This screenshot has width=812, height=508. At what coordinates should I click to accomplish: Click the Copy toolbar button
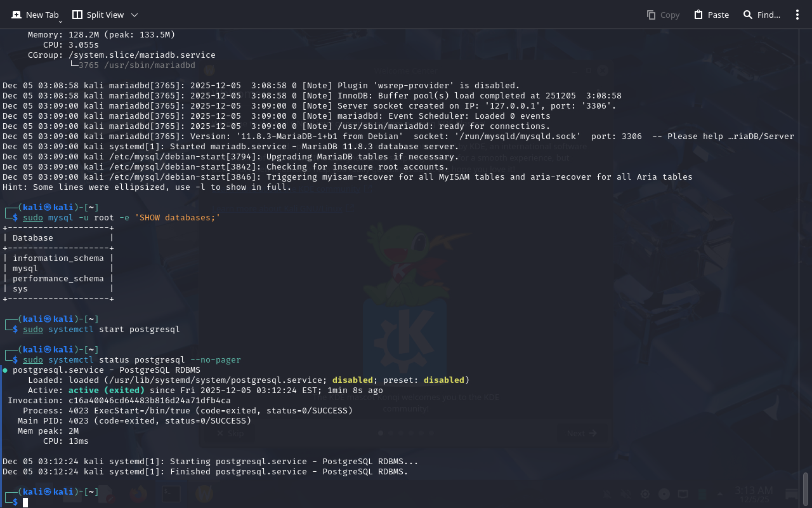(x=663, y=15)
